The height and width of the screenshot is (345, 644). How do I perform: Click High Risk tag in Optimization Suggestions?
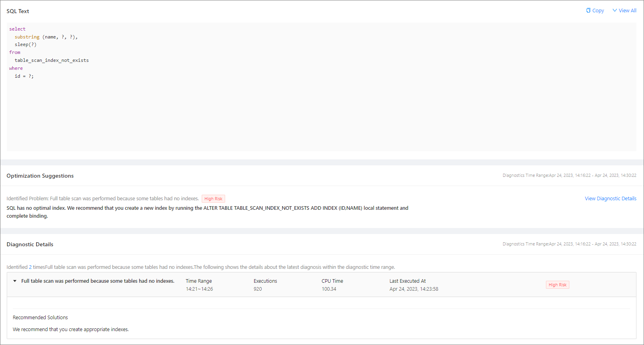coord(213,199)
